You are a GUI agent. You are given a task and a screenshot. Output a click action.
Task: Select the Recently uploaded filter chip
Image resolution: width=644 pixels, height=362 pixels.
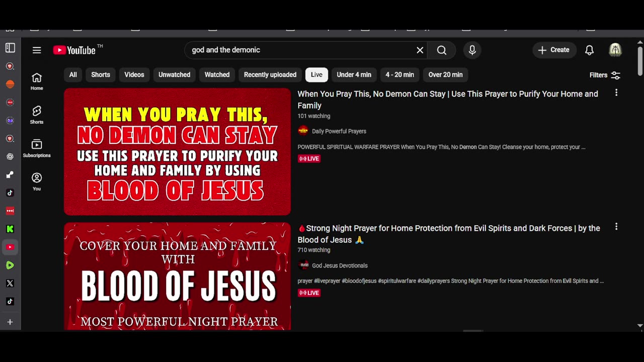pos(270,74)
